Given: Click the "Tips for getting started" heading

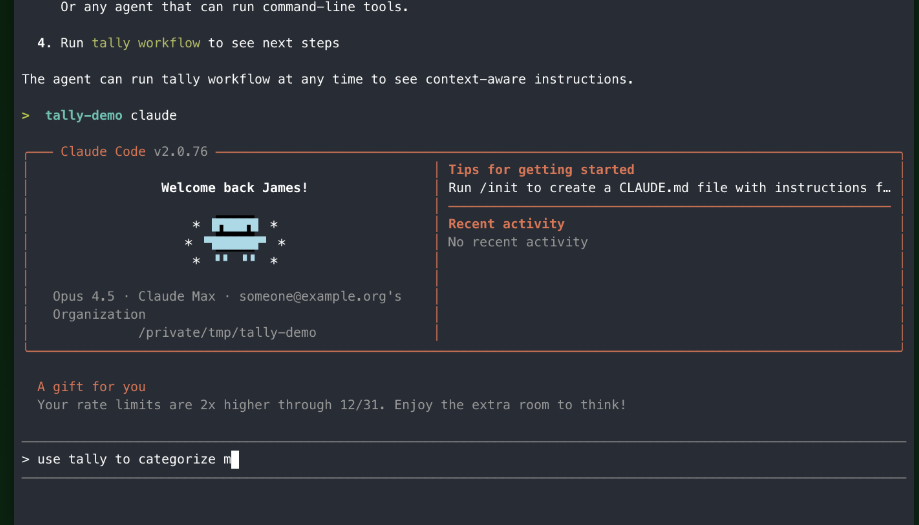Looking at the screenshot, I should point(541,170).
